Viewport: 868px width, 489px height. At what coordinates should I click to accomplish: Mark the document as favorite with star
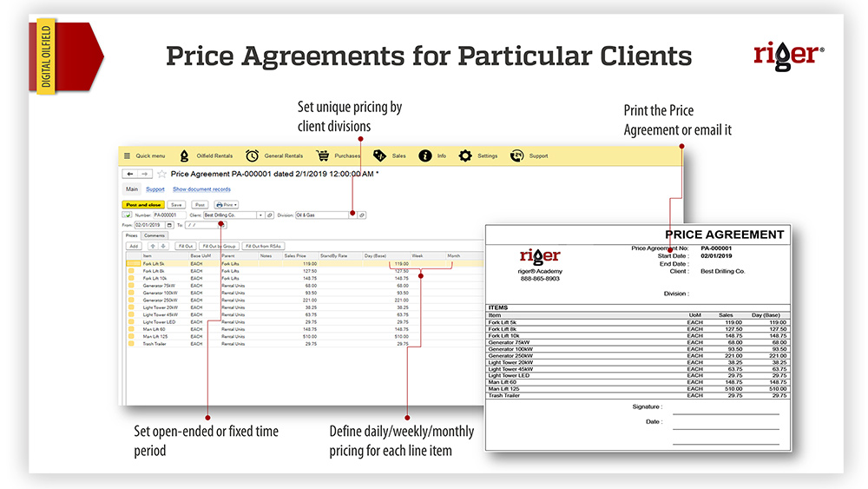pos(161,174)
